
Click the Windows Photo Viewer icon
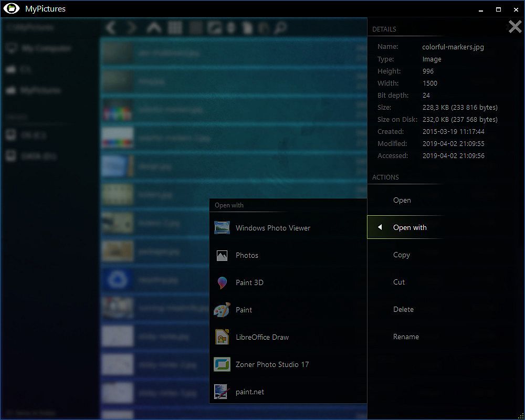[222, 228]
